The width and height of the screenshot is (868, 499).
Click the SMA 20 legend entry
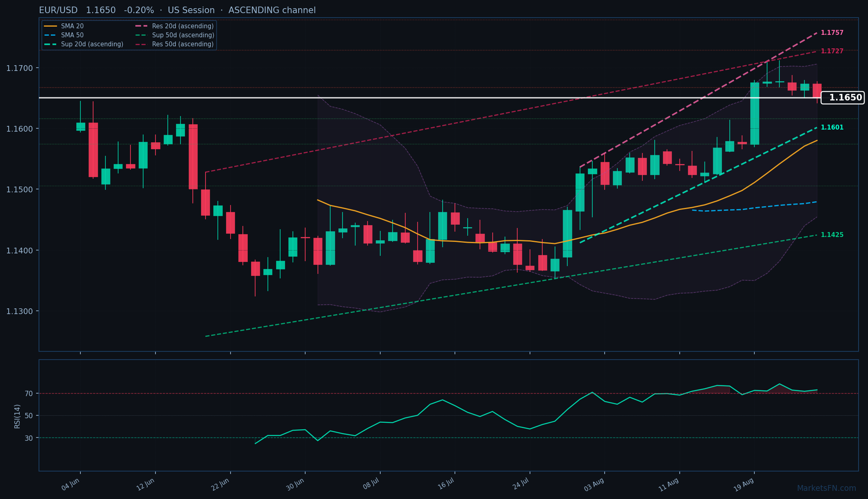64,26
